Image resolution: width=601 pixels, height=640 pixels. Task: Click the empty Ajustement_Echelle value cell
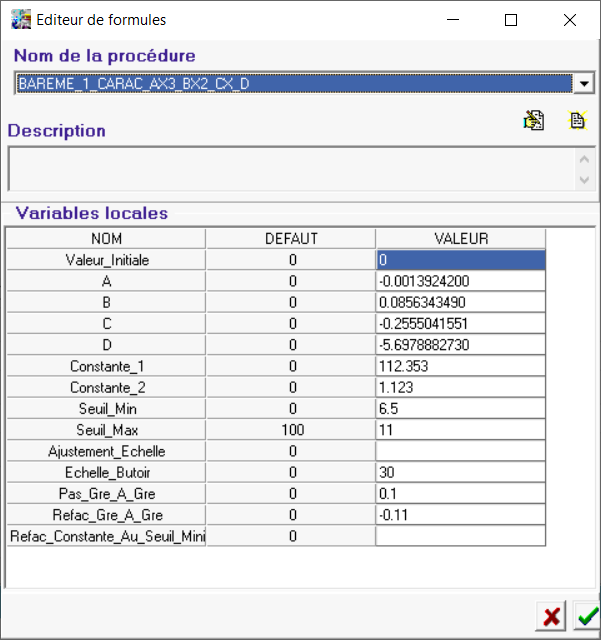tap(460, 451)
